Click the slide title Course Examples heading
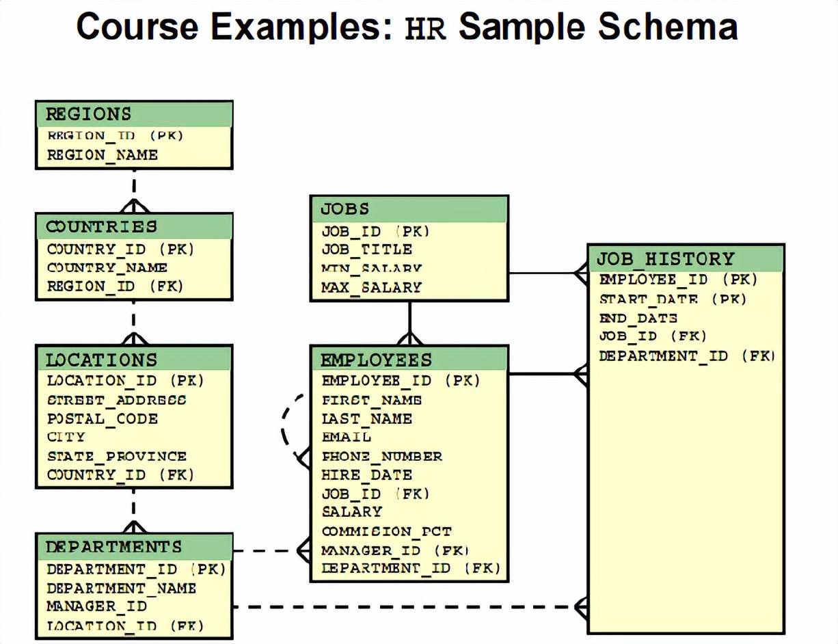 [408, 27]
